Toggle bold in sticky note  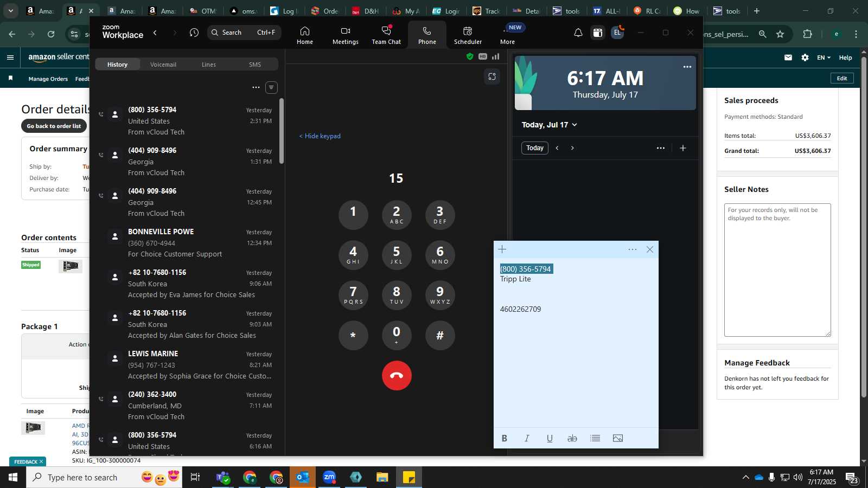point(505,439)
